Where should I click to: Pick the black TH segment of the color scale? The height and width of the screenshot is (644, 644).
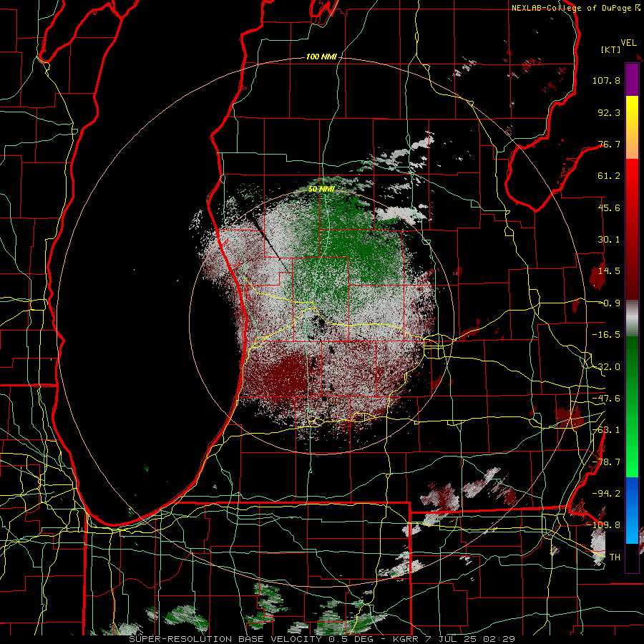[x=632, y=557]
